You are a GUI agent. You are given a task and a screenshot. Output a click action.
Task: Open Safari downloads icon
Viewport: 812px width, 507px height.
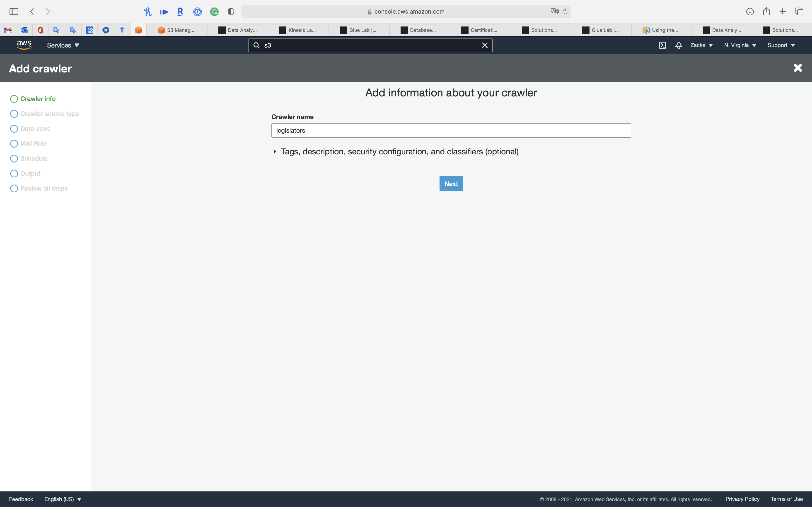coord(750,12)
